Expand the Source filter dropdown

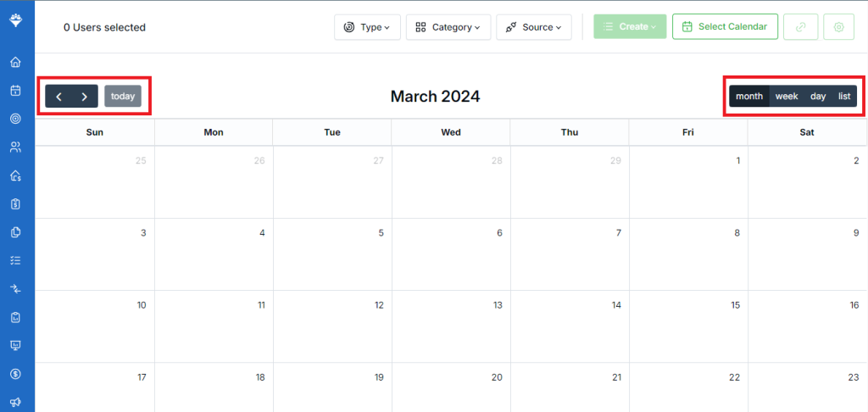534,27
